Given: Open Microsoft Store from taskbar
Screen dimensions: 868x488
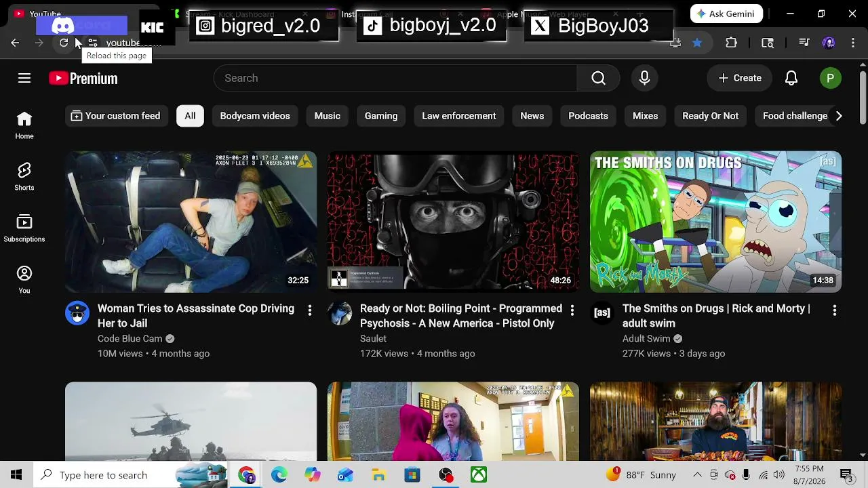Looking at the screenshot, I should pos(412,475).
